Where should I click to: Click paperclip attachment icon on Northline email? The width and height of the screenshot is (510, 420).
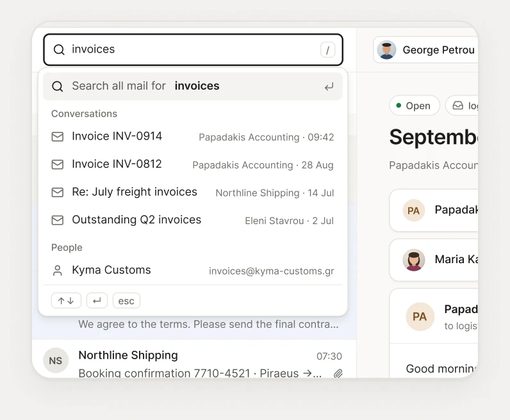338,373
